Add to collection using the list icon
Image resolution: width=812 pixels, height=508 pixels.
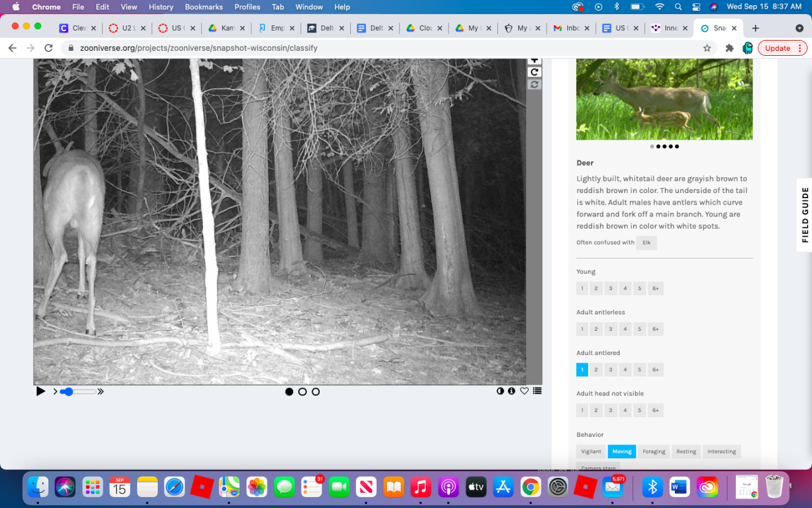tap(537, 391)
